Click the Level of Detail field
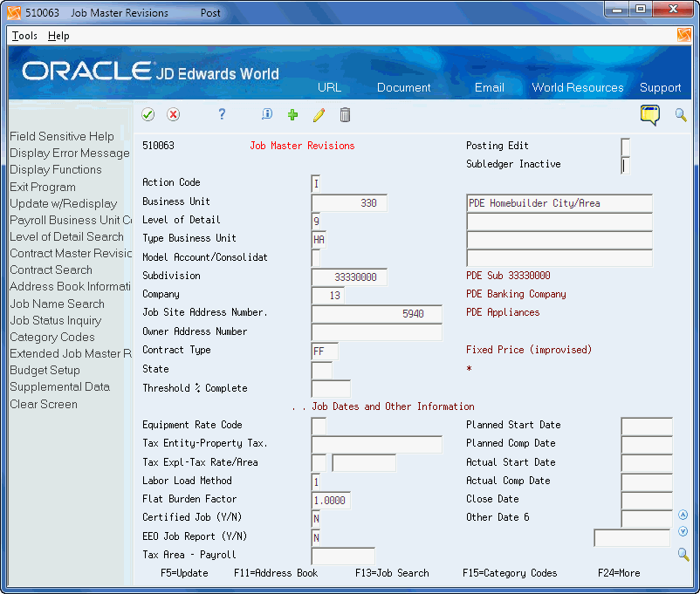 tap(316, 221)
